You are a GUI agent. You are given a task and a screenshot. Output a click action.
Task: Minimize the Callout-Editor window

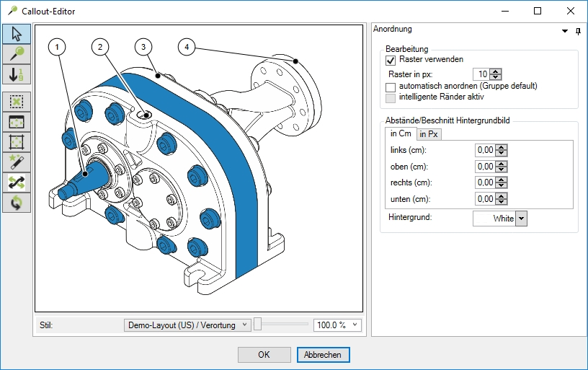(x=505, y=11)
